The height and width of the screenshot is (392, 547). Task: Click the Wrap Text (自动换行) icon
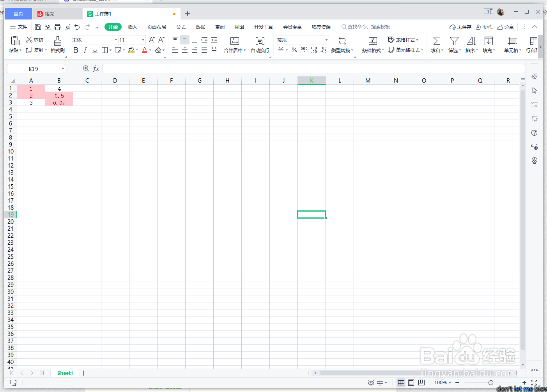pos(260,41)
